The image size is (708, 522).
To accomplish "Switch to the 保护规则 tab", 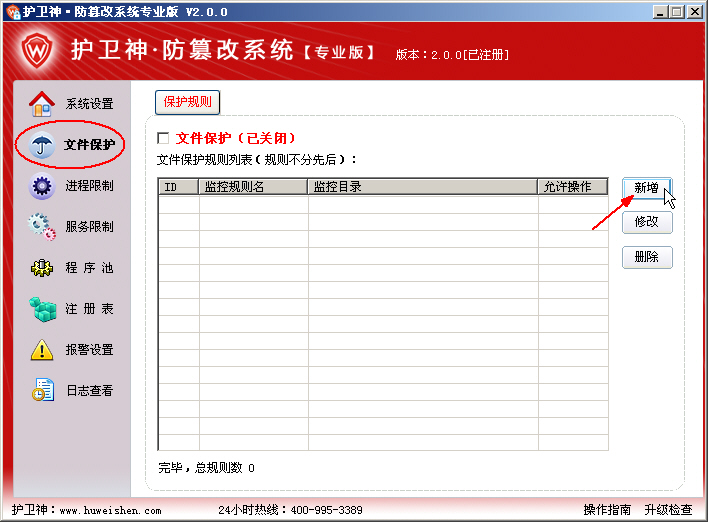I will (187, 102).
